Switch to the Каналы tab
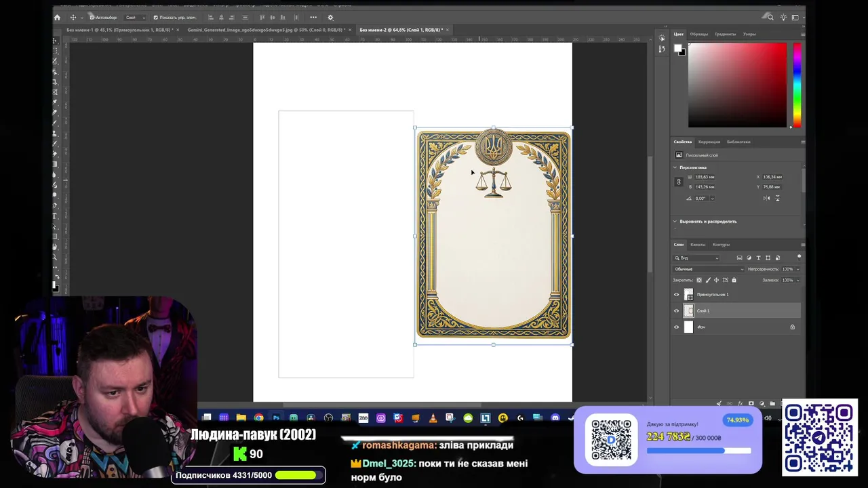The width and height of the screenshot is (868, 488). pyautogui.click(x=698, y=245)
